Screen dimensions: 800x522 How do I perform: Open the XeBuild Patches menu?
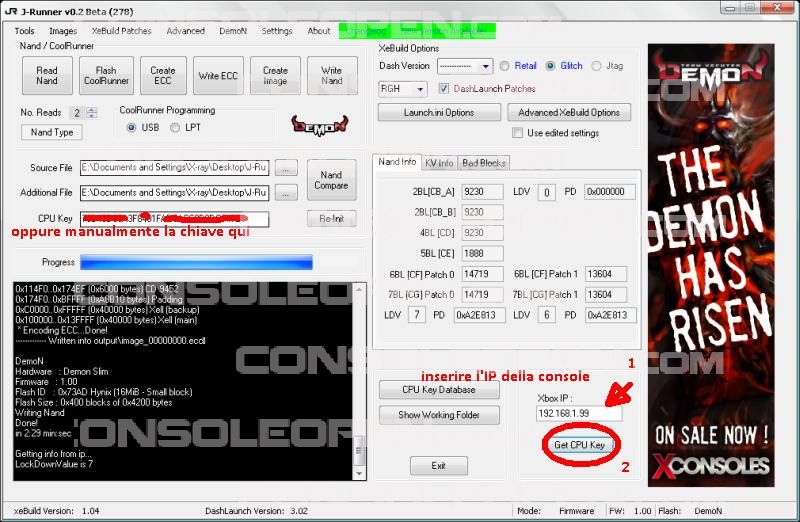coord(121,31)
